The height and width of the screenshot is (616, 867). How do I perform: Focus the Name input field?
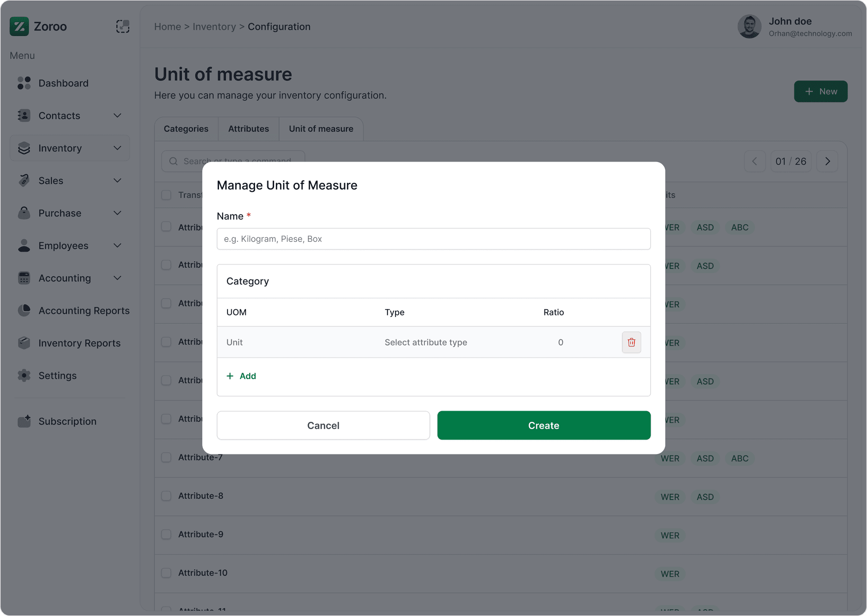pos(433,239)
